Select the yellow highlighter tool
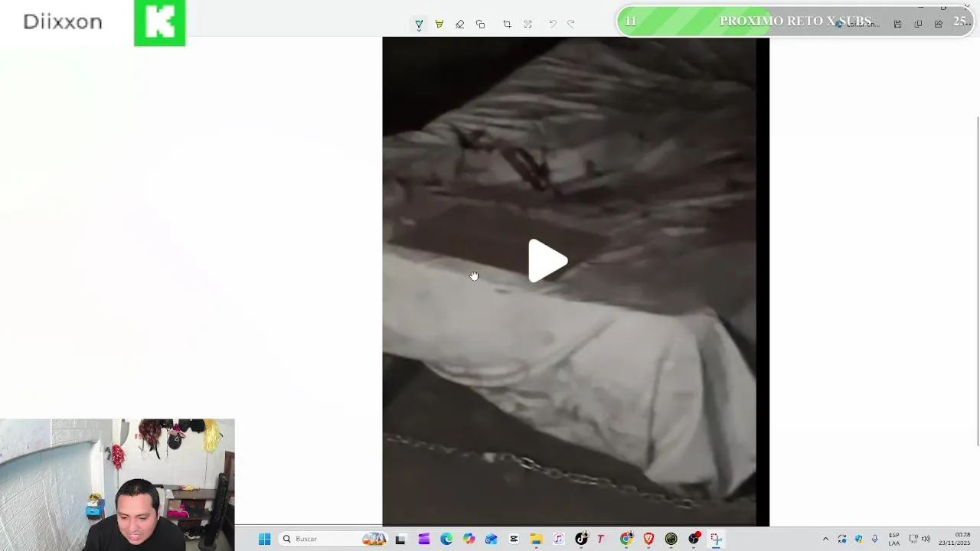The width and height of the screenshot is (980, 551). point(439,24)
